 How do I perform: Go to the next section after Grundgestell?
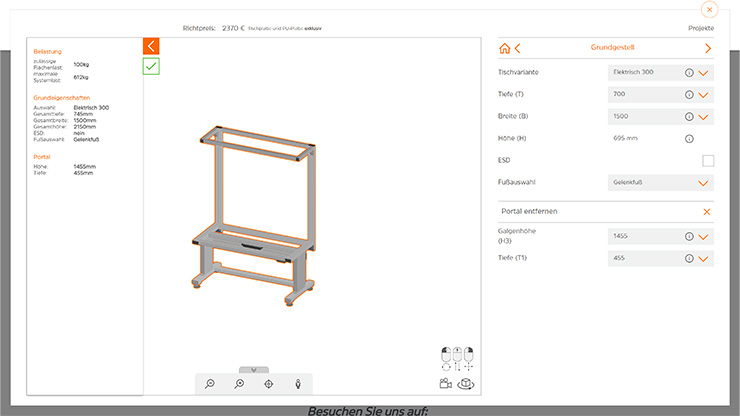(708, 48)
